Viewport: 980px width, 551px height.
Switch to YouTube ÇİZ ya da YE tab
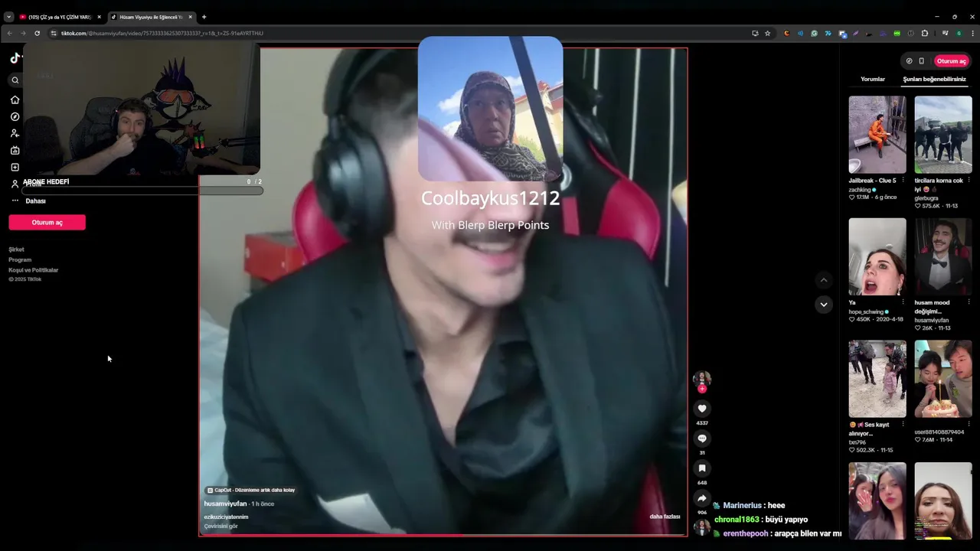click(x=60, y=17)
